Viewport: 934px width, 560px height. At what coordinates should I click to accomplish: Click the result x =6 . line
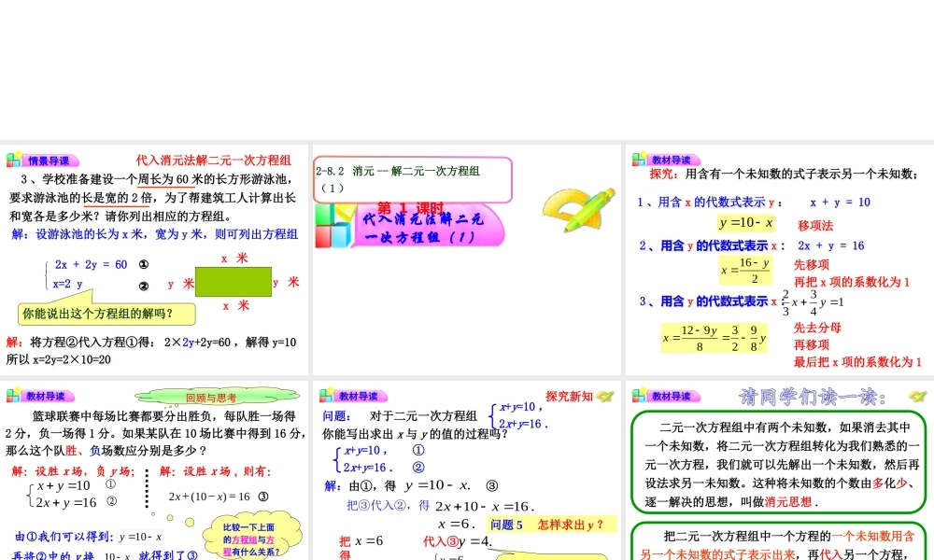pos(457,525)
